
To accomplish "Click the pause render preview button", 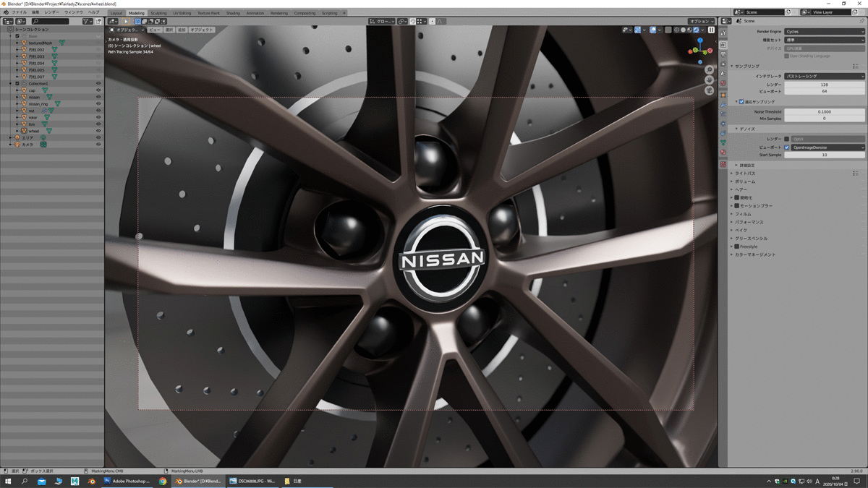I will point(712,30).
